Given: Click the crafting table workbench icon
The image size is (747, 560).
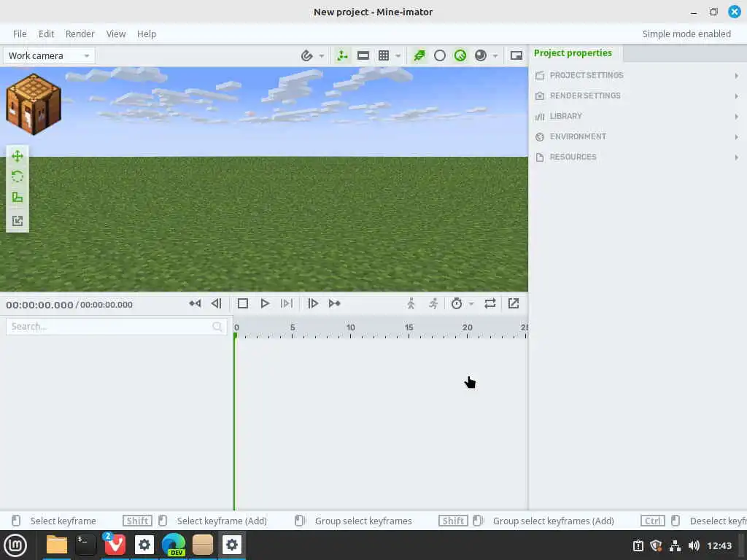Looking at the screenshot, I should tap(34, 104).
